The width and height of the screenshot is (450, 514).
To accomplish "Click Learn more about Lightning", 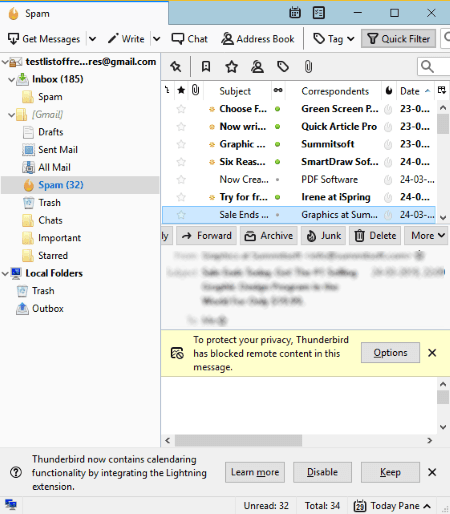I will pyautogui.click(x=255, y=472).
